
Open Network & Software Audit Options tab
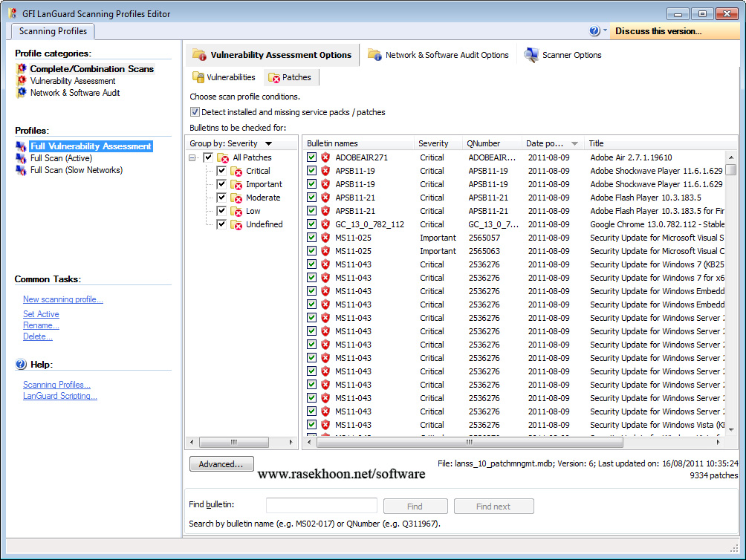[x=438, y=55]
